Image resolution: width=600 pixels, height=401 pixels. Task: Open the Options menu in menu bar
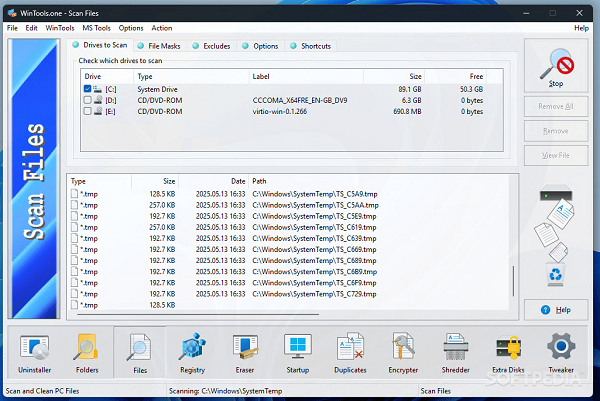[x=131, y=28]
